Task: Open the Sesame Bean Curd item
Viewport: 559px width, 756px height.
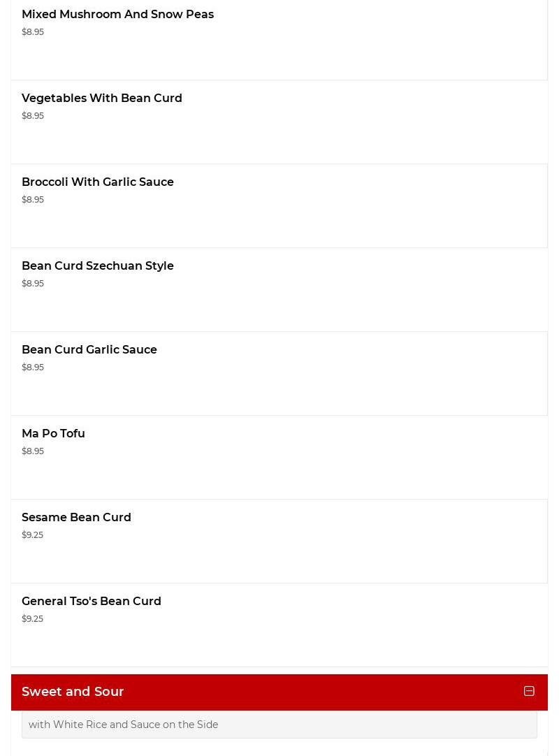Action: (76, 518)
